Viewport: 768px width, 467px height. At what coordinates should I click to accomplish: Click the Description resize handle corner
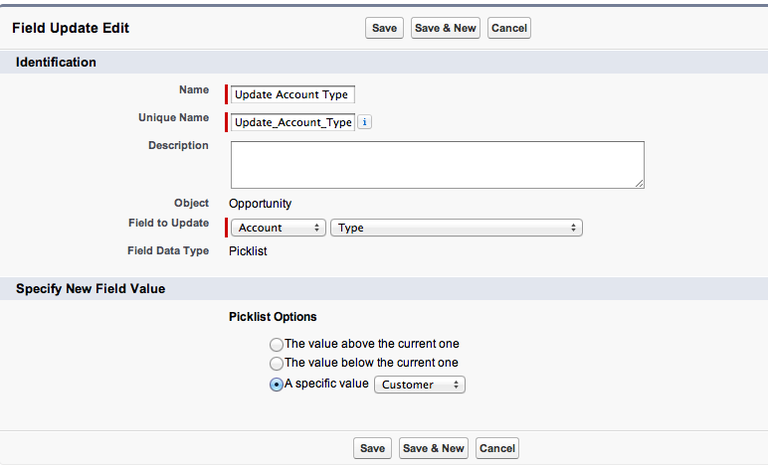coord(640,183)
